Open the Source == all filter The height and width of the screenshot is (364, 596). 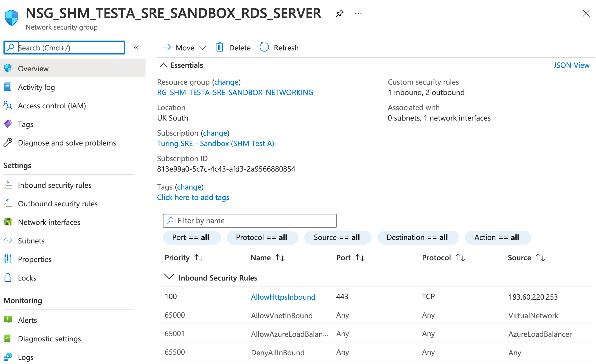pyautogui.click(x=338, y=238)
